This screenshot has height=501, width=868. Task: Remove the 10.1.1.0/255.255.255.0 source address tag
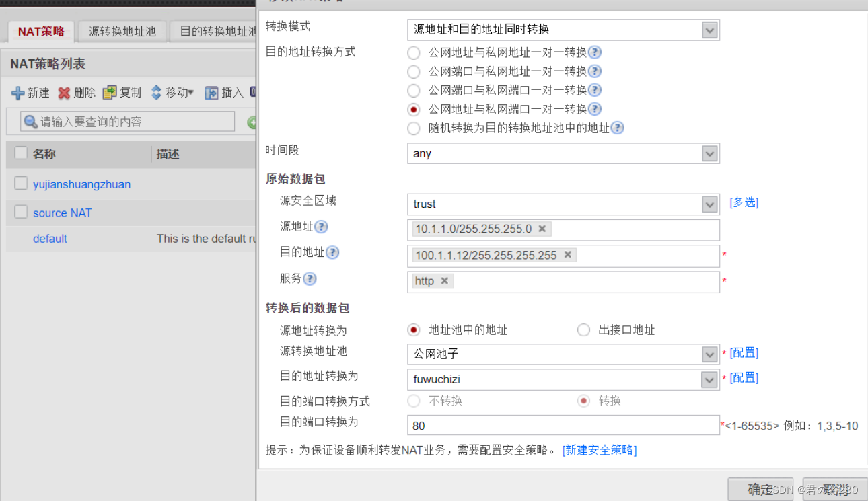click(542, 229)
